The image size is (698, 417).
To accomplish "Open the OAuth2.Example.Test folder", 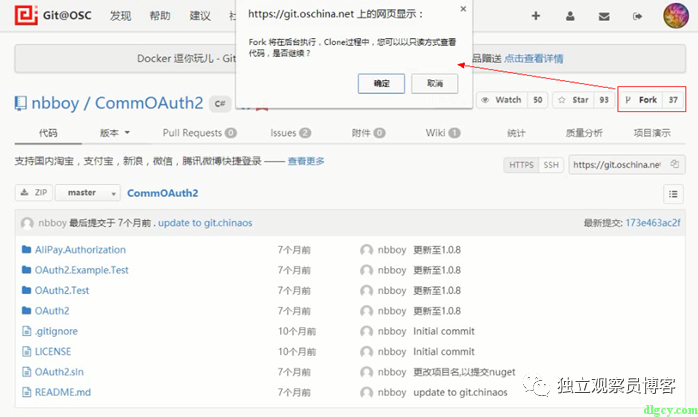I will 81,270.
